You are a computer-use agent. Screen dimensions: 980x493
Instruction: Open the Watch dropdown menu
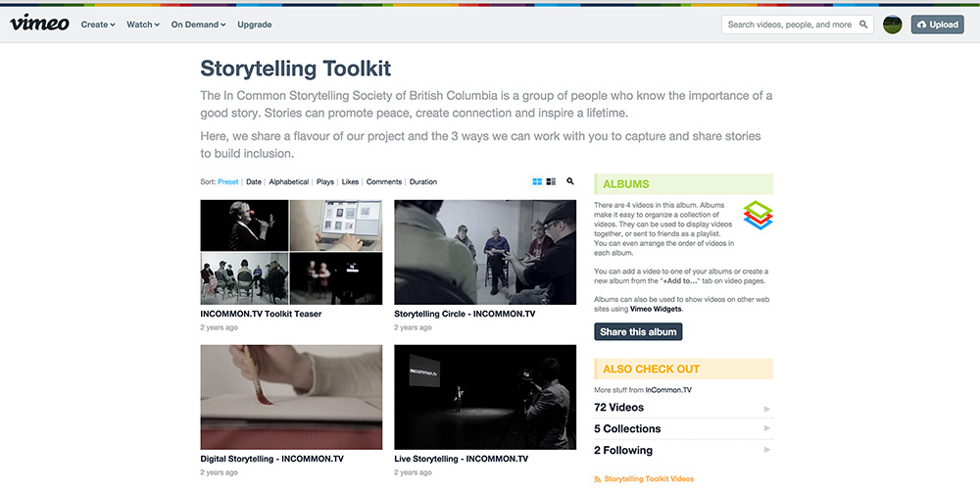click(x=143, y=25)
